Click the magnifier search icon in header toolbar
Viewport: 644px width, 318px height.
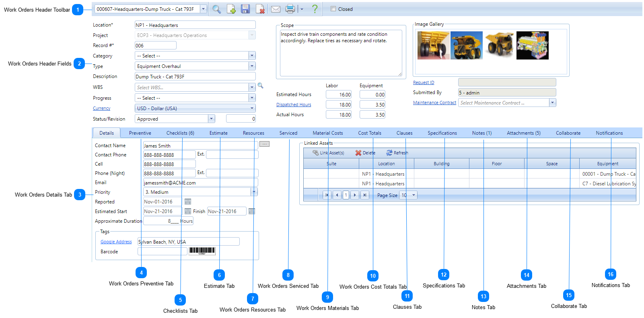[216, 9]
